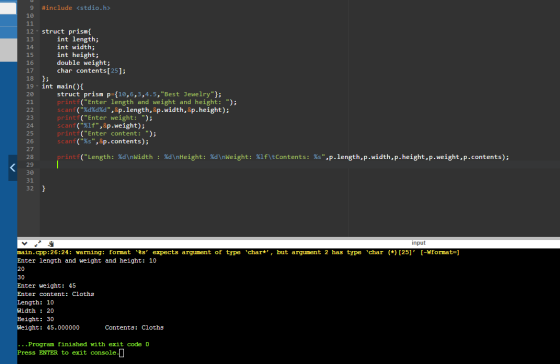Click the long printf on line 28
Image resolution: width=560 pixels, height=364 pixels.
tap(283, 157)
